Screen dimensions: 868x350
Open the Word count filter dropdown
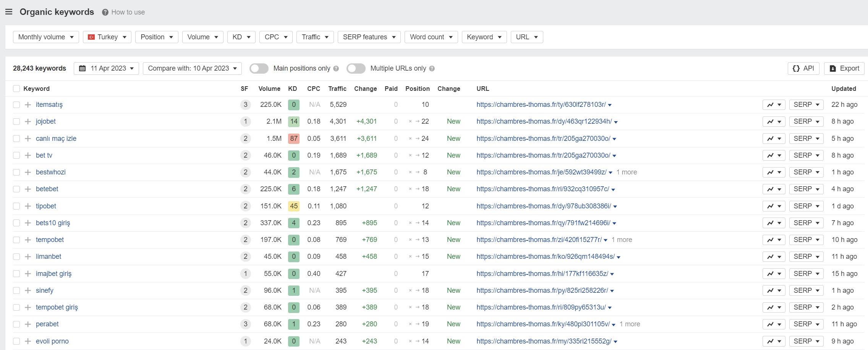431,37
